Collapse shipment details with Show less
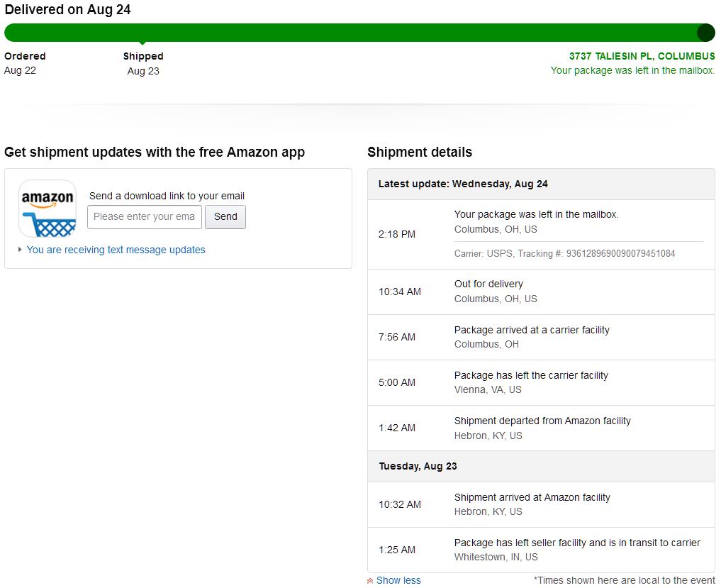 tap(398, 580)
